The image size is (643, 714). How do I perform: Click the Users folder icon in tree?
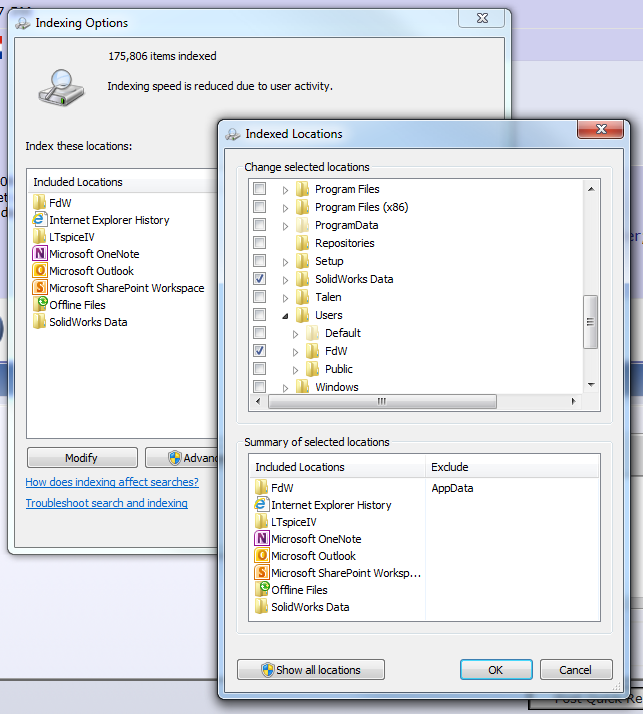tap(302, 315)
